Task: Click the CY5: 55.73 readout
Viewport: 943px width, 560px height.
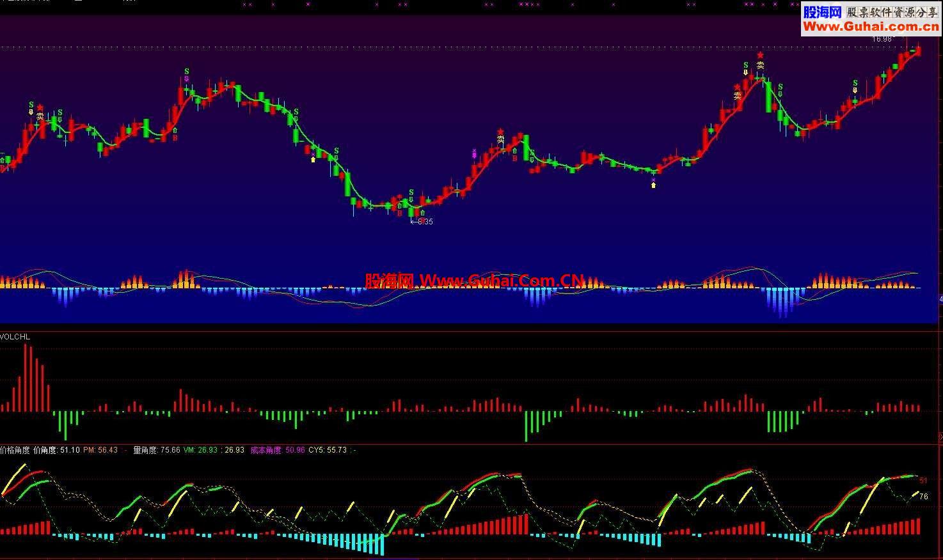Action: pyautogui.click(x=328, y=450)
